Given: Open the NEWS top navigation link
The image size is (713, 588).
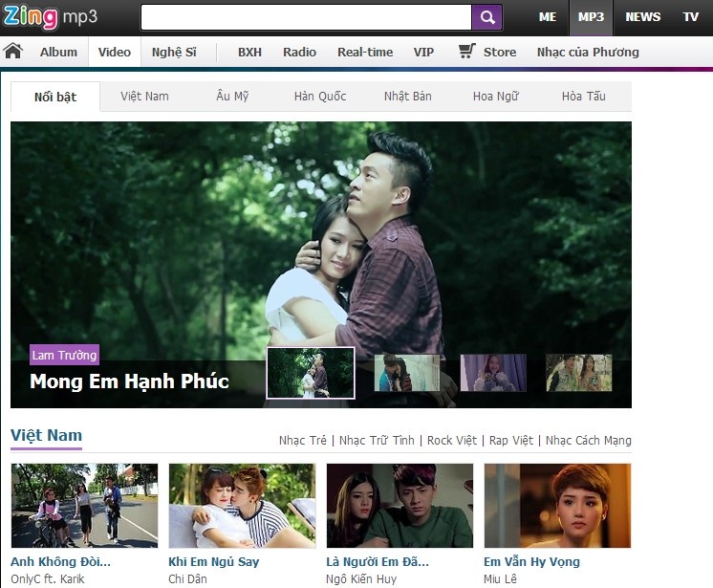Looking at the screenshot, I should pos(642,17).
